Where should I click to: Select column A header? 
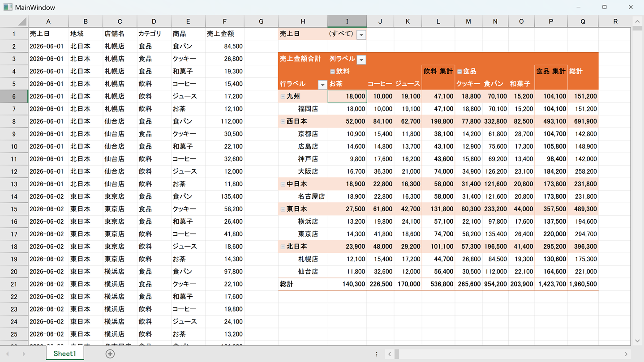click(48, 21)
